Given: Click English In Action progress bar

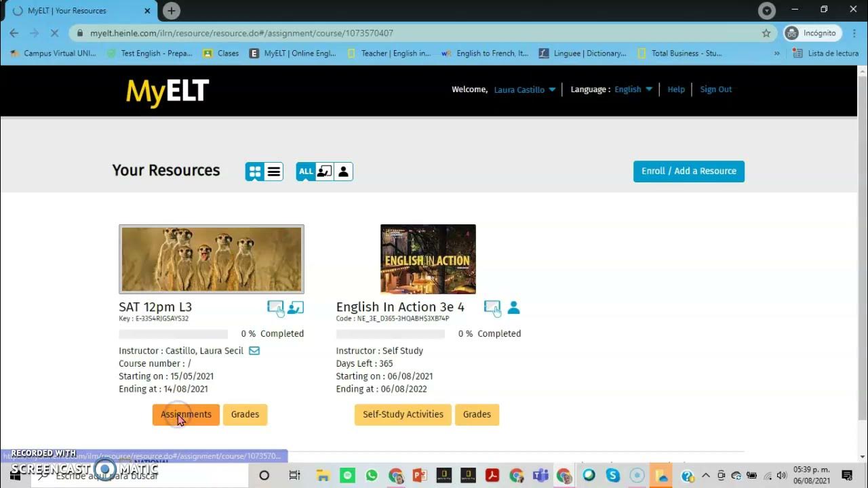Looking at the screenshot, I should coord(391,334).
